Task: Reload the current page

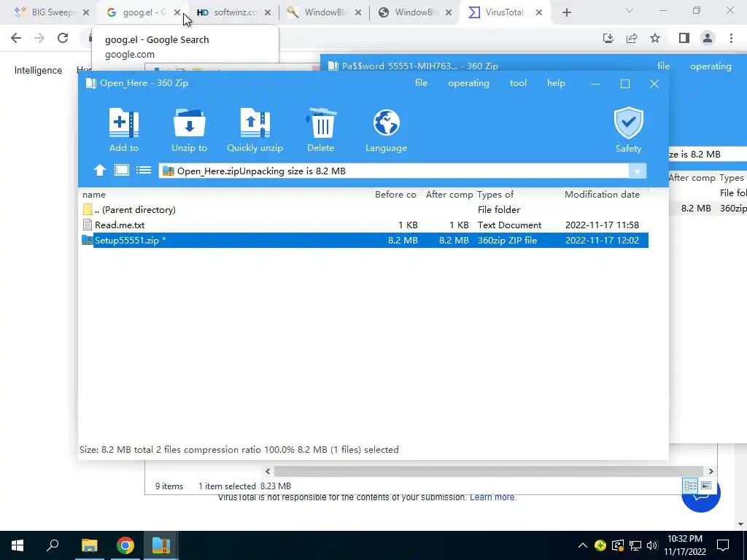Action: pyautogui.click(x=63, y=38)
